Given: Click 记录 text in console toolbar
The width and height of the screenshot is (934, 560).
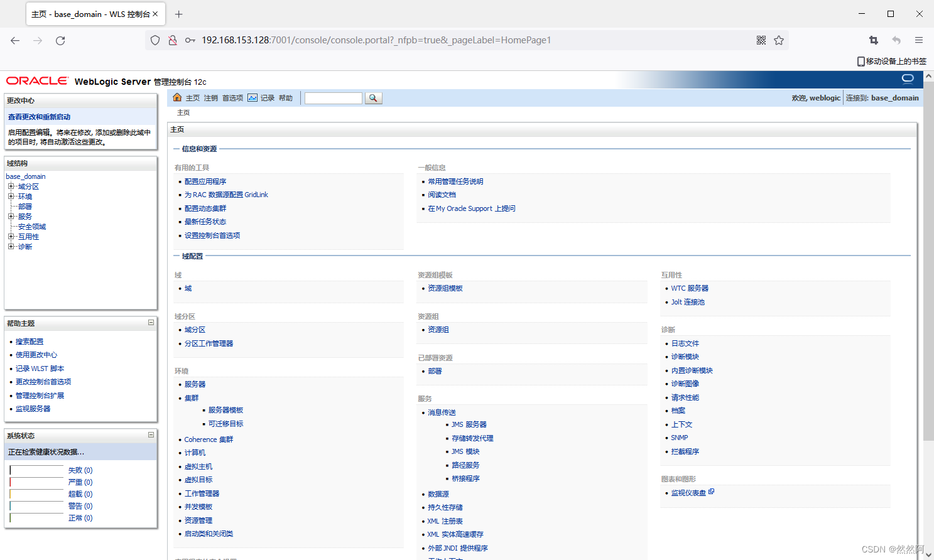Looking at the screenshot, I should coord(268,98).
